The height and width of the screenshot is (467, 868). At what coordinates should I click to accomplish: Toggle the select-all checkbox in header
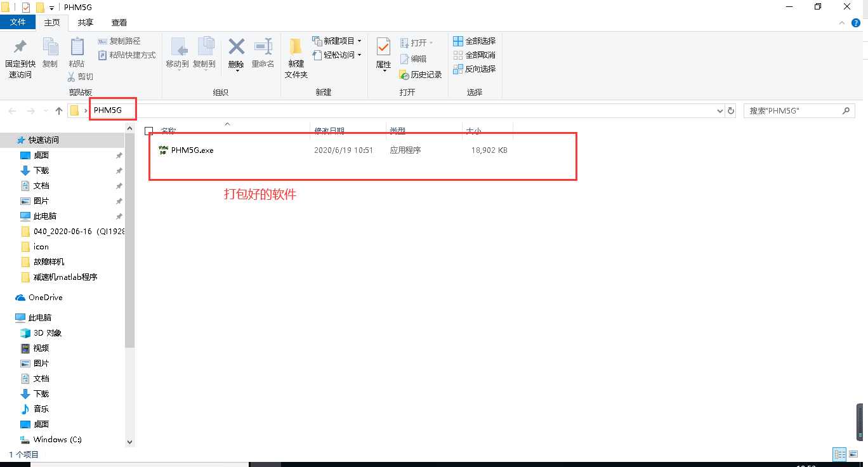pos(149,131)
